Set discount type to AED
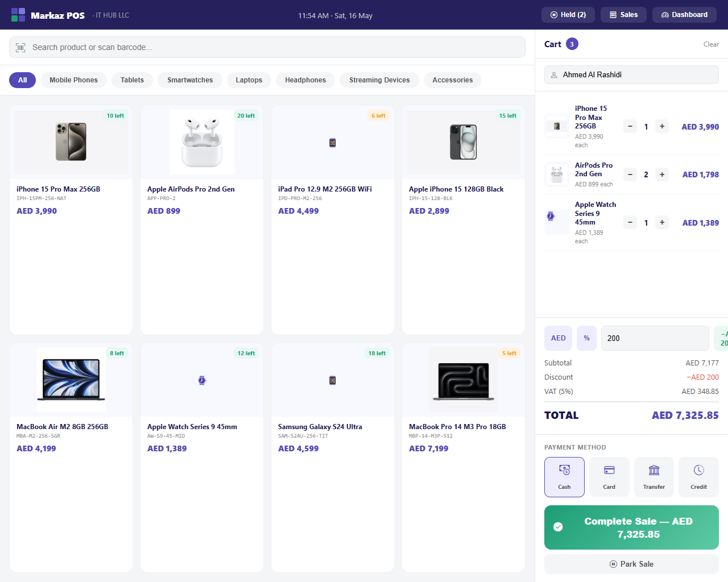The height and width of the screenshot is (582, 728). pyautogui.click(x=558, y=338)
